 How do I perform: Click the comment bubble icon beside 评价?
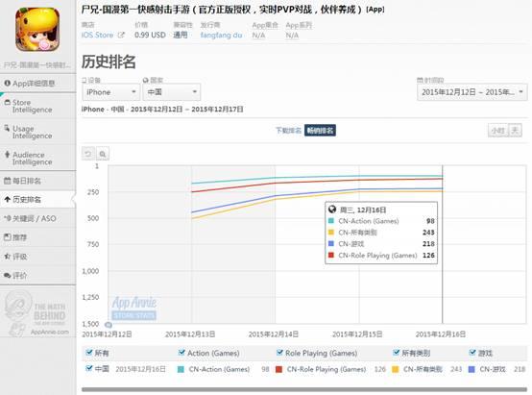[7, 275]
